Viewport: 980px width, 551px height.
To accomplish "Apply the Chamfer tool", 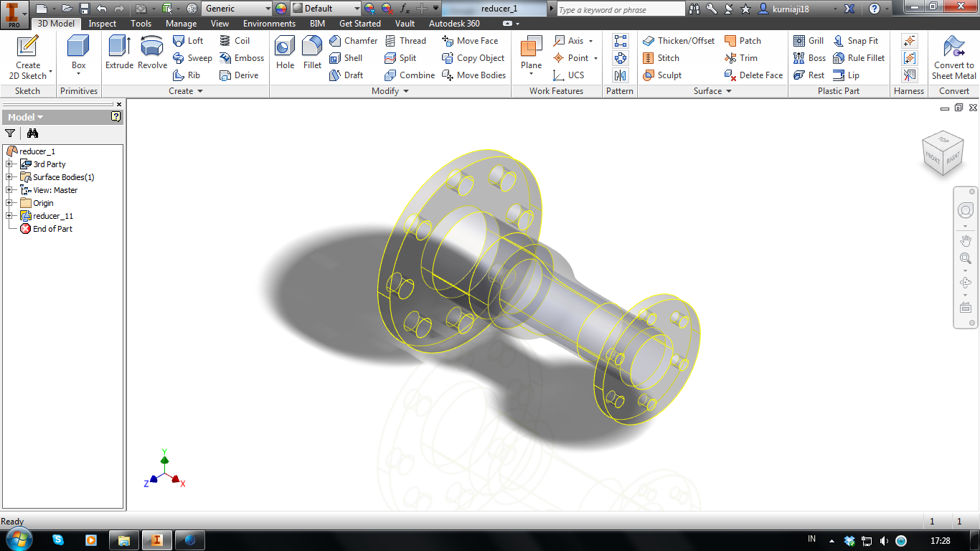I will click(x=353, y=41).
